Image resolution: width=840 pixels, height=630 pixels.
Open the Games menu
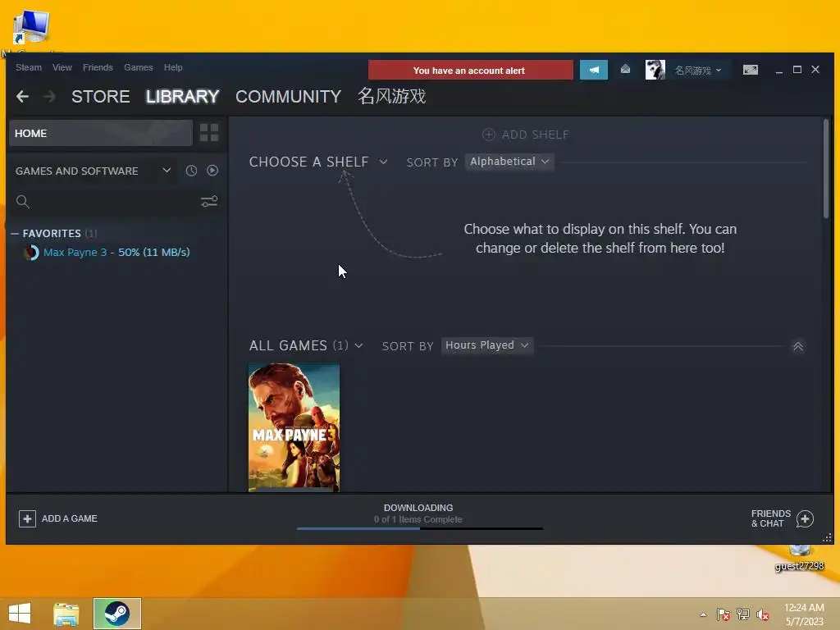click(x=138, y=67)
